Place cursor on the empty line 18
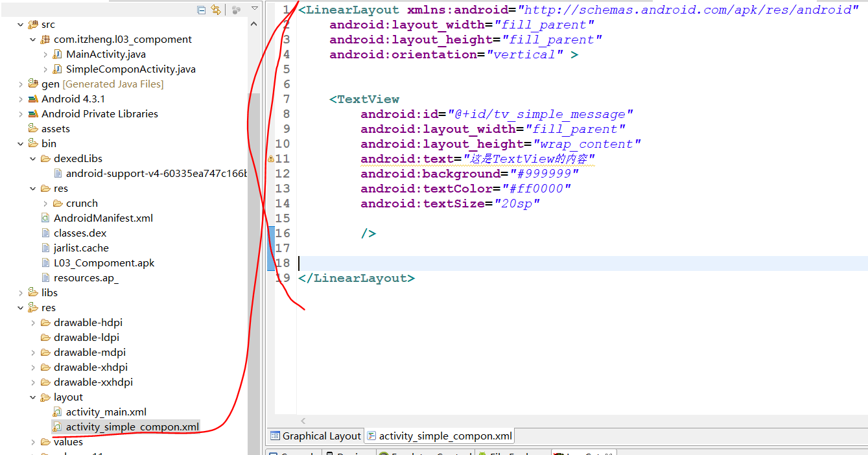The image size is (868, 455). tap(582, 263)
